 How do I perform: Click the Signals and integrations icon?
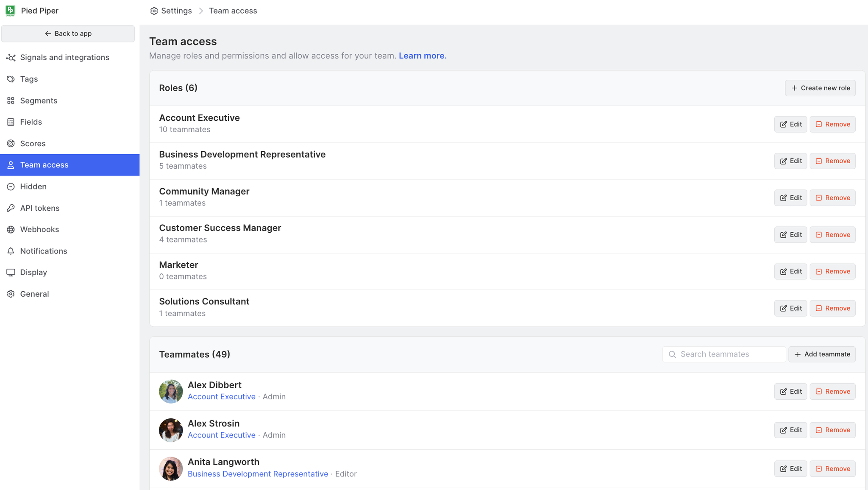click(11, 57)
